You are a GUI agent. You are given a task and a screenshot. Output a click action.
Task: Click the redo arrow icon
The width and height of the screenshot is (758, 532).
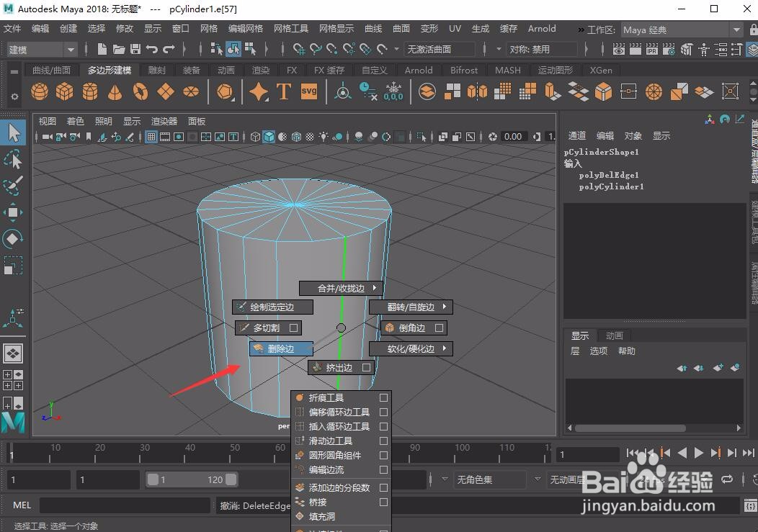[x=168, y=49]
